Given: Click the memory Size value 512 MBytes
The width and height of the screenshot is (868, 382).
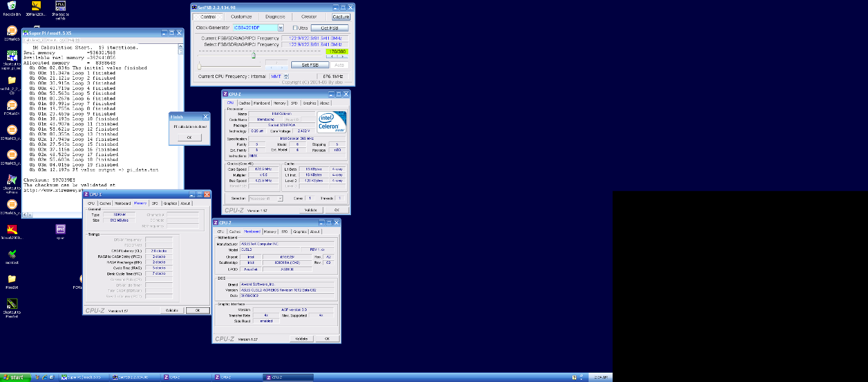Looking at the screenshot, I should click(x=119, y=221).
